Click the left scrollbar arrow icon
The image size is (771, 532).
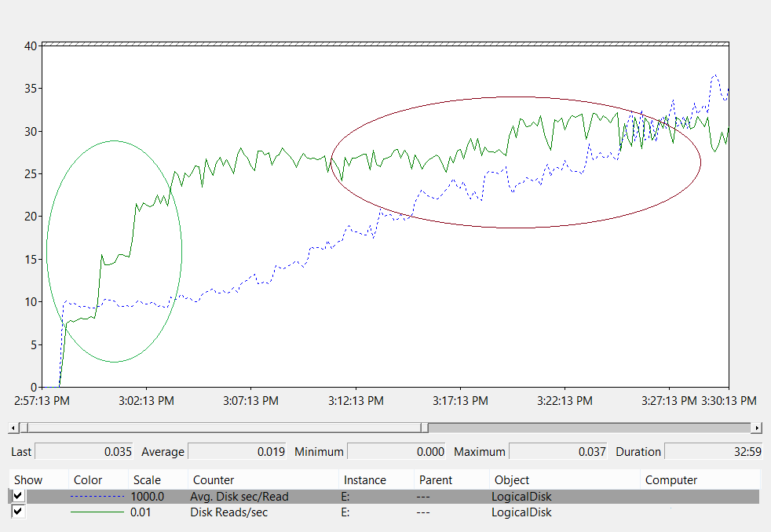(x=13, y=427)
